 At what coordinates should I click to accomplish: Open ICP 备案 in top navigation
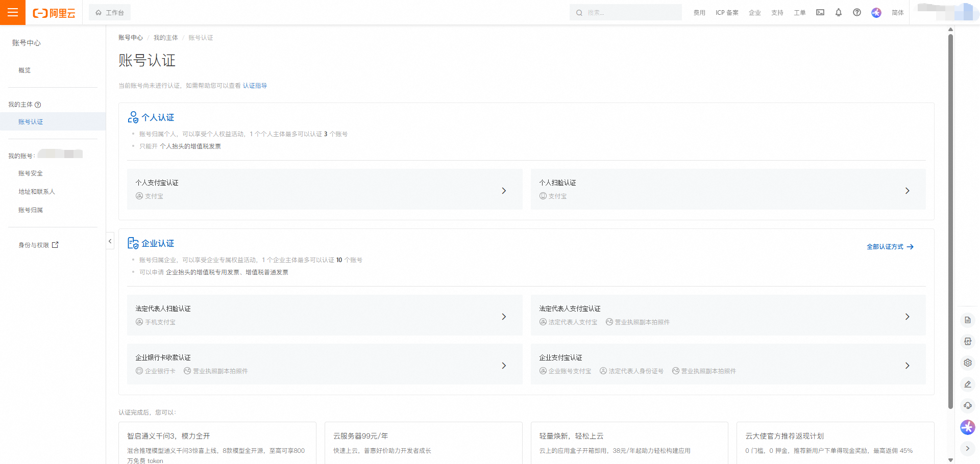[727, 12]
